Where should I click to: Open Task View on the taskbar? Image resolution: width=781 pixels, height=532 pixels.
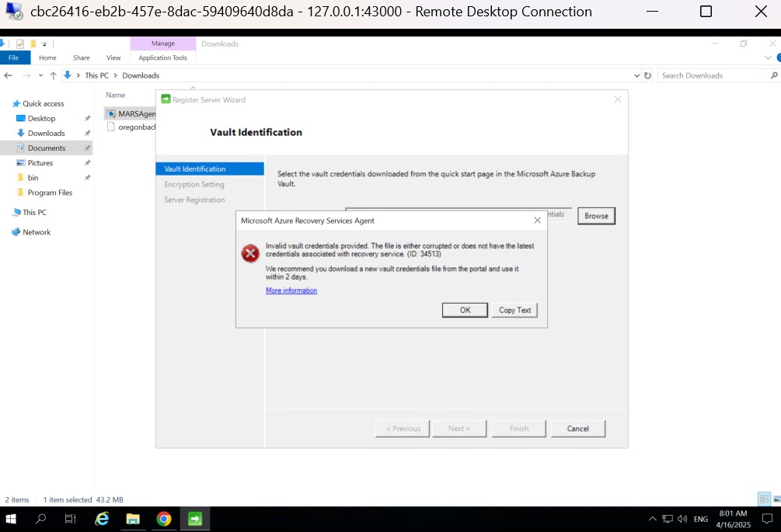(x=70, y=519)
